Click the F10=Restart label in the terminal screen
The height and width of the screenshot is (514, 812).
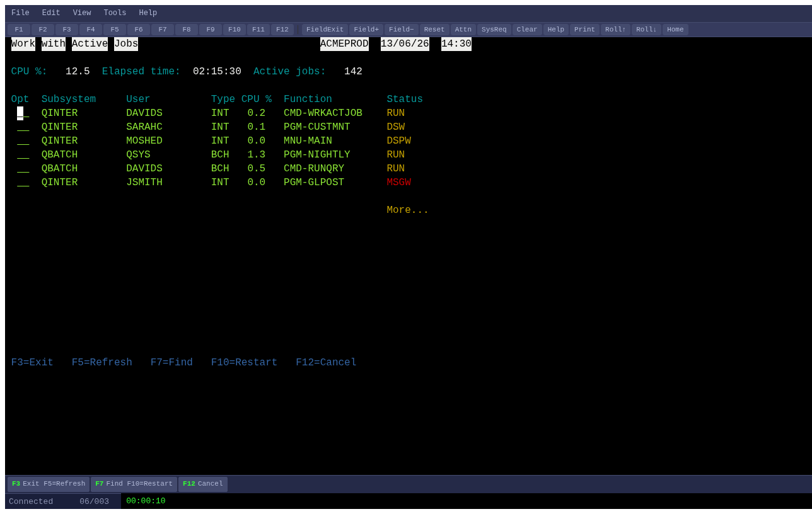pyautogui.click(x=244, y=363)
